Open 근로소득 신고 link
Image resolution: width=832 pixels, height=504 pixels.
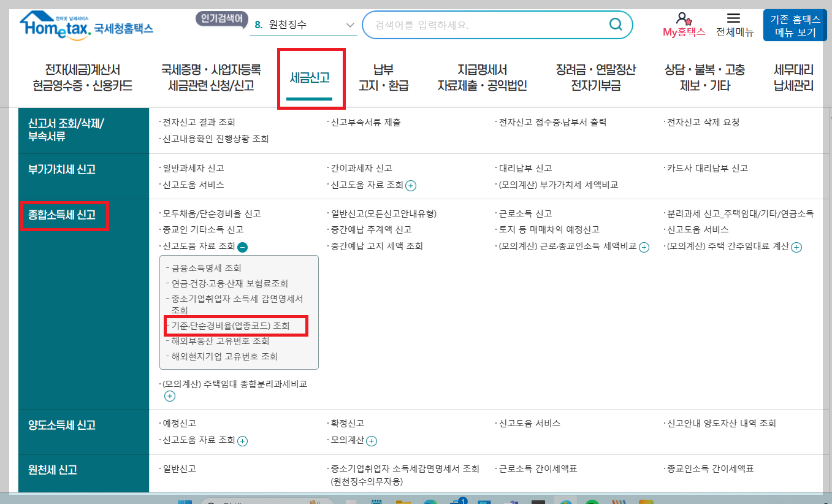click(x=525, y=213)
